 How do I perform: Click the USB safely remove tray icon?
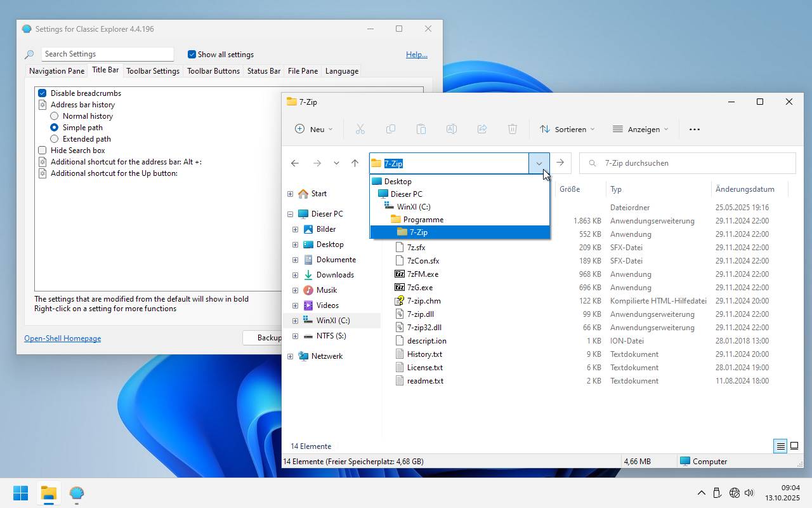coord(717,493)
